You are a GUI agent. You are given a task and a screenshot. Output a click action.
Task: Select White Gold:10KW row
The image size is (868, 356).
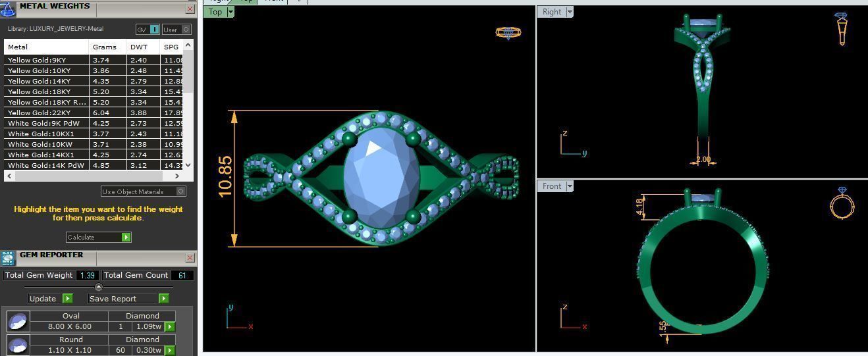[94, 144]
